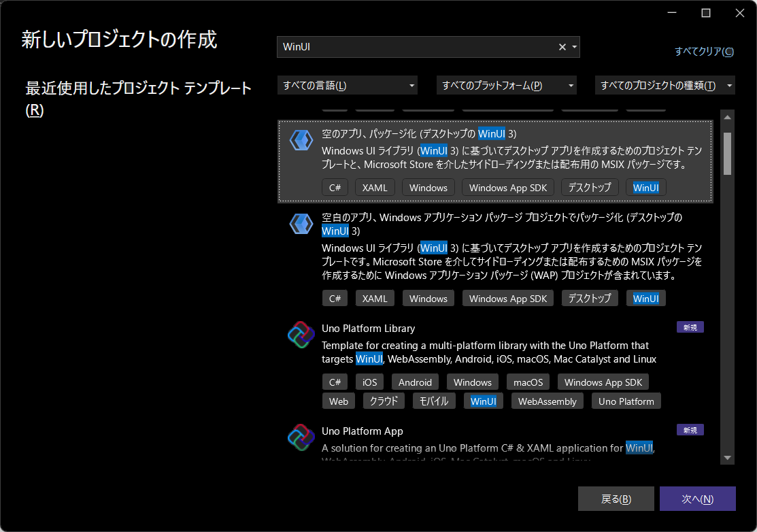Click the WinUI 3 packaged blank app icon
This screenshot has height=532, width=757.
click(x=301, y=140)
